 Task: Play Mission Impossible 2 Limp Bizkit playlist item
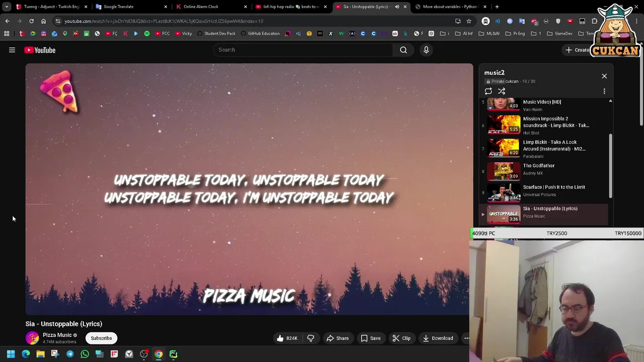click(545, 125)
